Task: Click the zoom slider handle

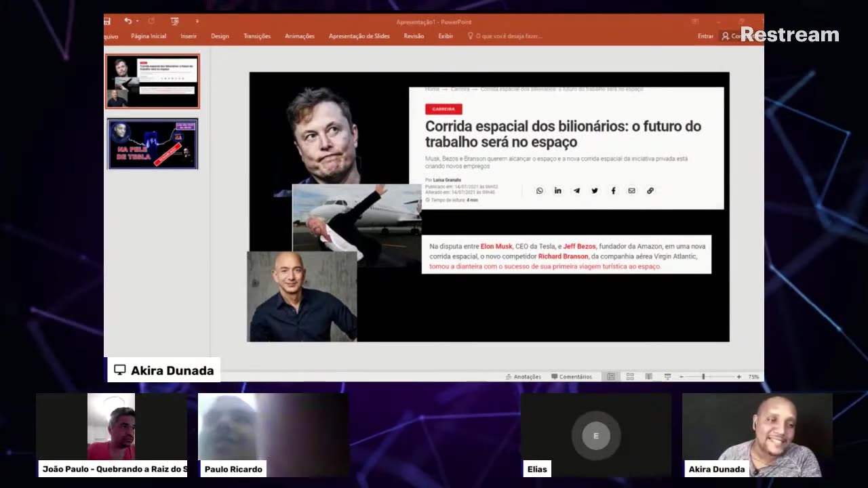Action: pyautogui.click(x=703, y=376)
